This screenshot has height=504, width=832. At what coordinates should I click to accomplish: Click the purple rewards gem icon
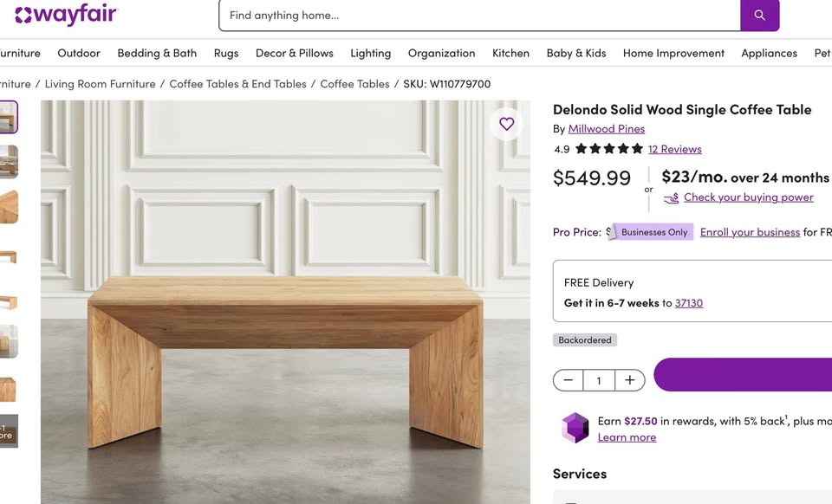(x=575, y=428)
